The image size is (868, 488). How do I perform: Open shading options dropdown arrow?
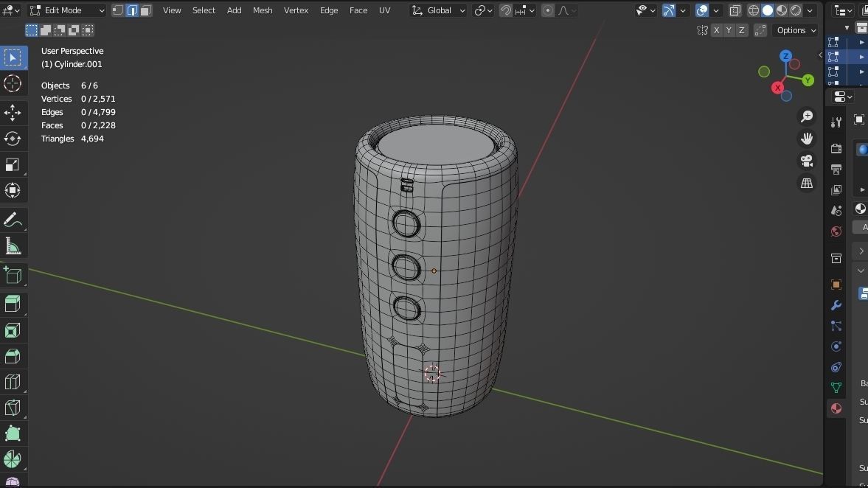pos(810,10)
